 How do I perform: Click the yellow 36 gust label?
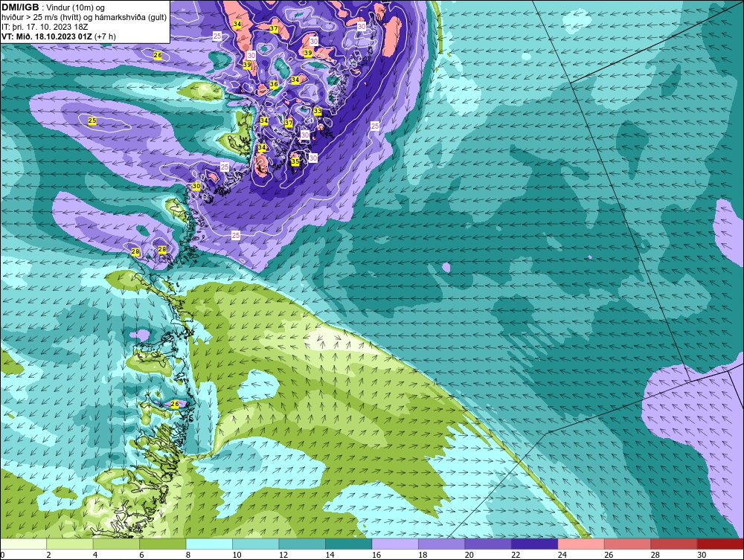274,84
